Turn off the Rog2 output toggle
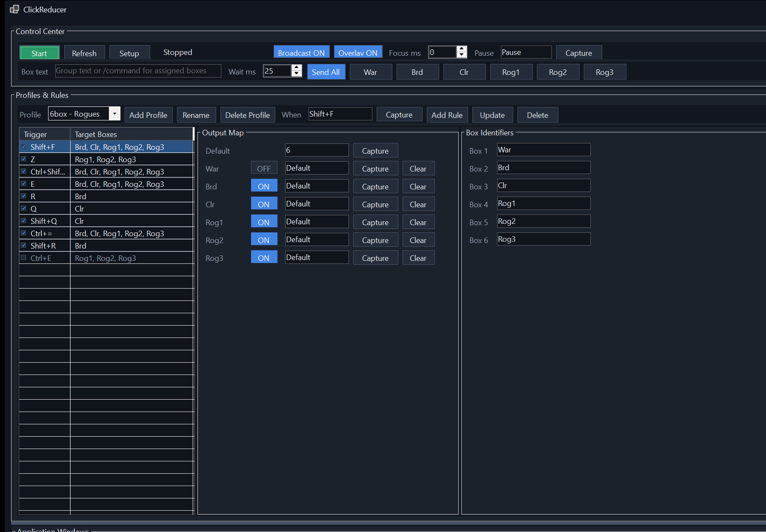The image size is (766, 532). pyautogui.click(x=264, y=240)
